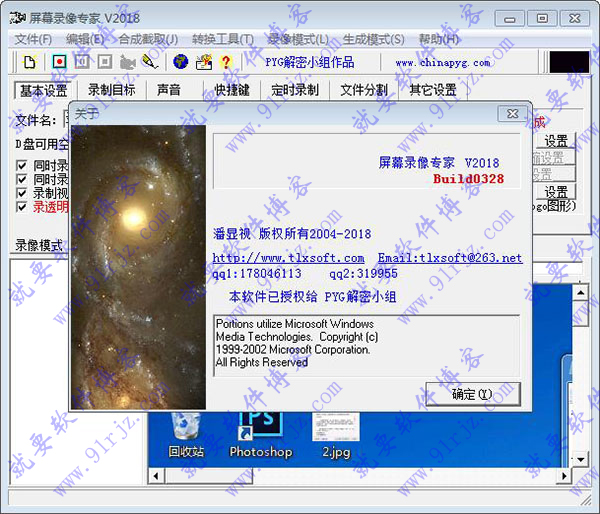Click the globe website toolbar icon
600x514 pixels.
tap(181, 62)
